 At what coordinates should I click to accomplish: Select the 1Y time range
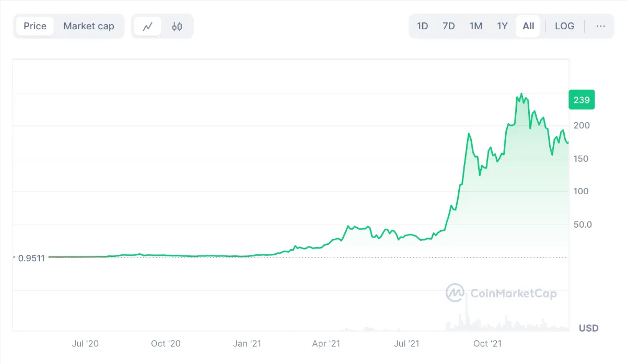point(502,26)
